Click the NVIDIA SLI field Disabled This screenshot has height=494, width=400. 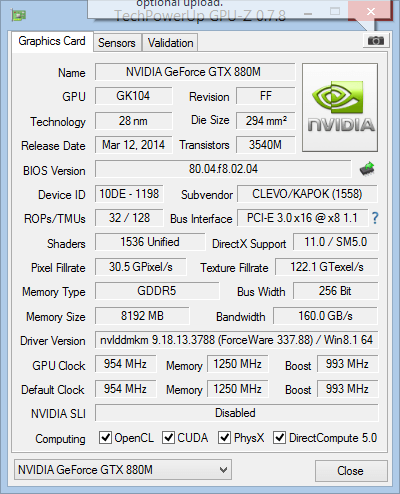click(236, 413)
